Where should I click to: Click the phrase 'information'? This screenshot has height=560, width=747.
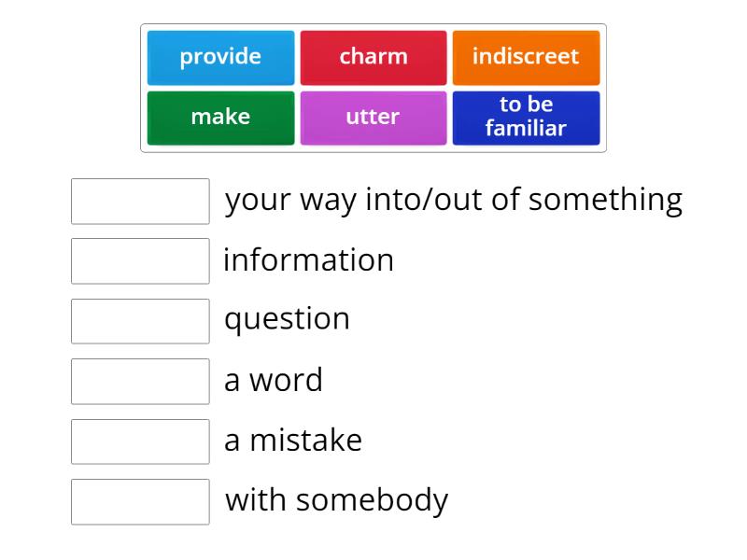point(308,260)
